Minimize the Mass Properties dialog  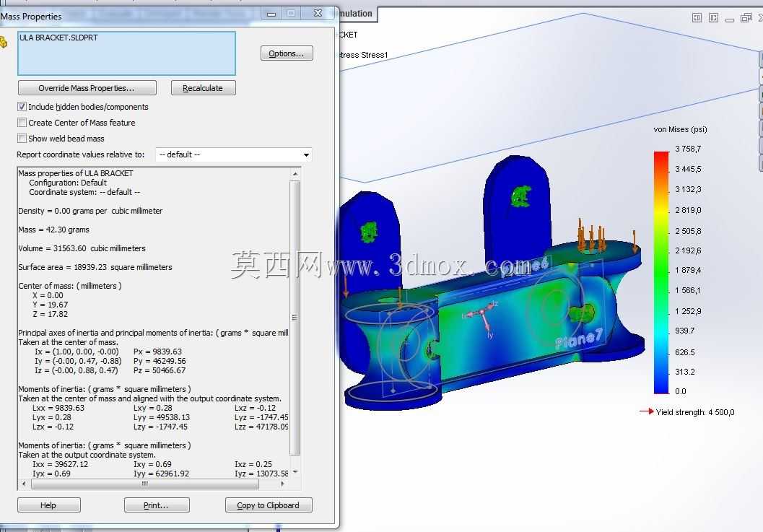(x=271, y=14)
